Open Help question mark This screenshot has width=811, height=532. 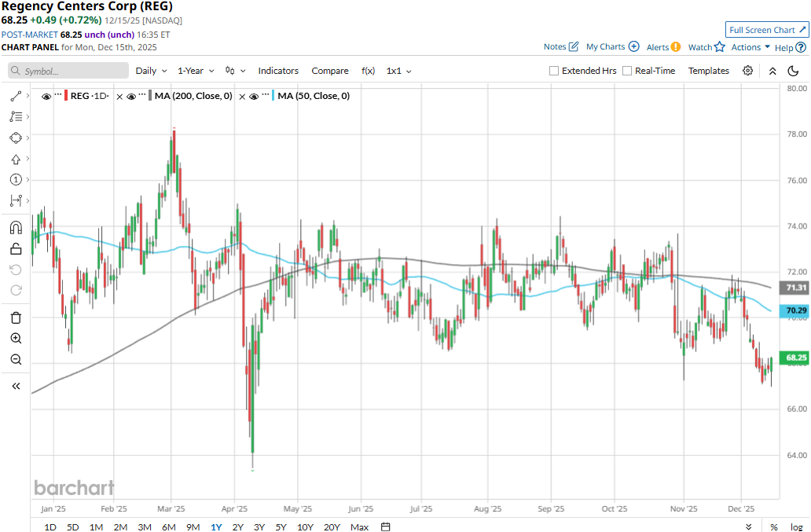pyautogui.click(x=800, y=48)
